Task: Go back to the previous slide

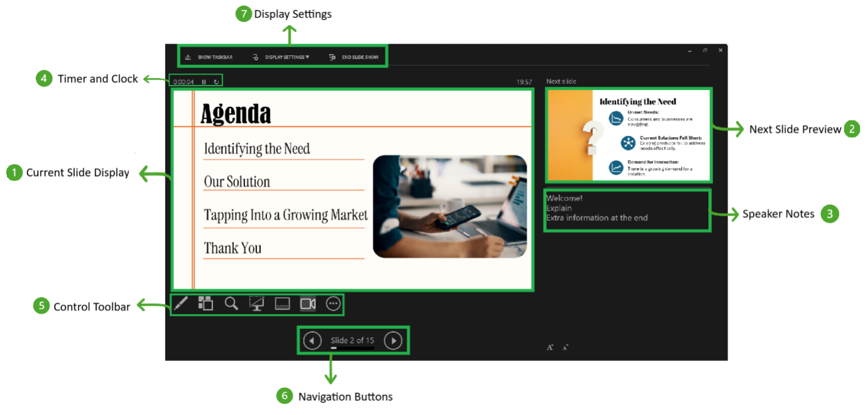Action: [312, 340]
